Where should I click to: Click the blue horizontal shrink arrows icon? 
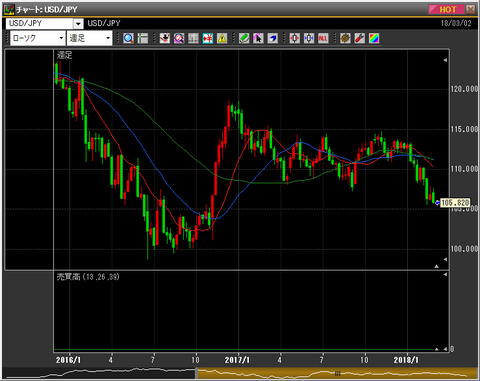(309, 38)
